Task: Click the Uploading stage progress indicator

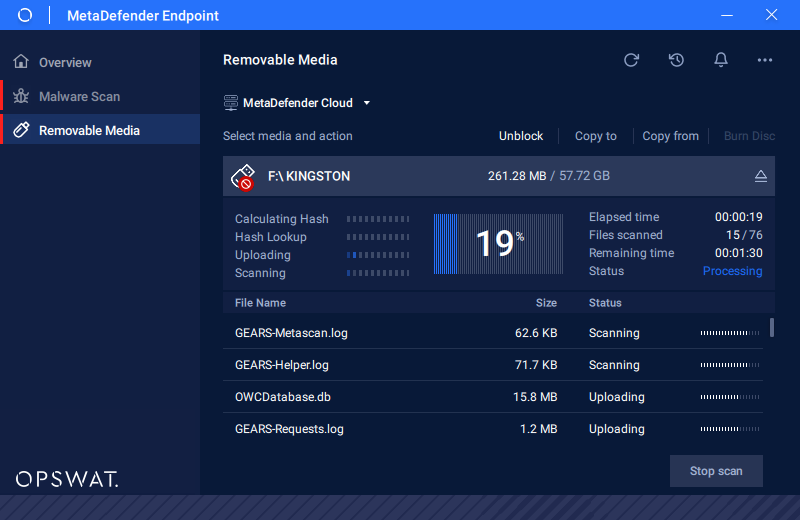Action: (378, 255)
